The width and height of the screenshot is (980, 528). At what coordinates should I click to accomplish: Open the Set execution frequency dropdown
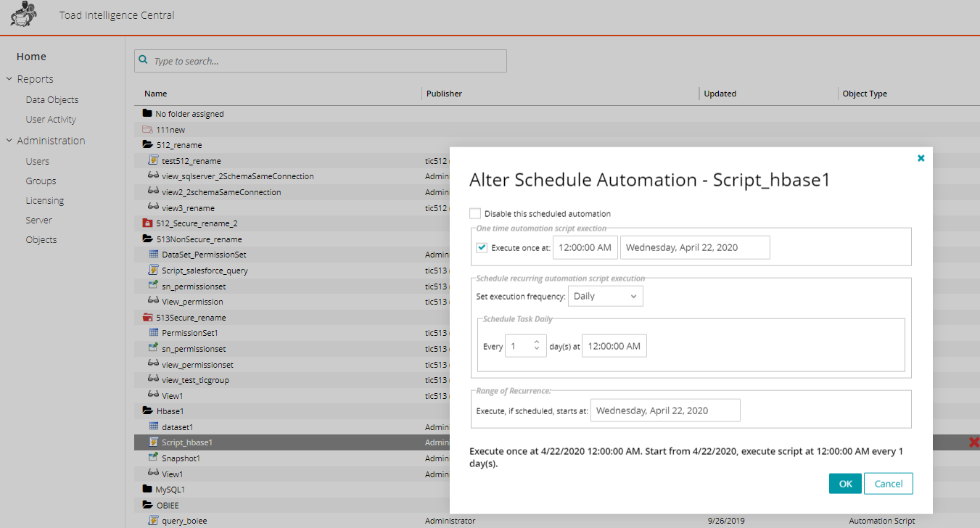click(x=605, y=296)
